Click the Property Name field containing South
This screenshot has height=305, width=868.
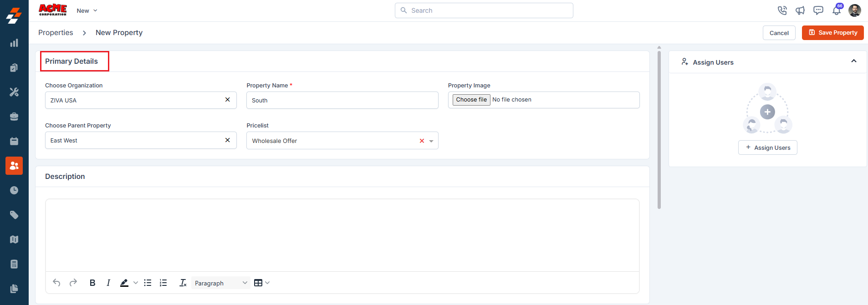click(x=342, y=100)
